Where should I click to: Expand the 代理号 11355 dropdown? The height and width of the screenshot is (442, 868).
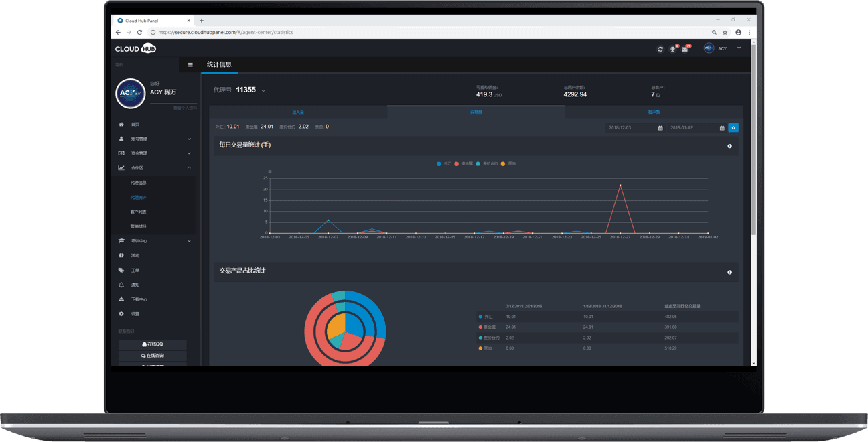click(263, 90)
